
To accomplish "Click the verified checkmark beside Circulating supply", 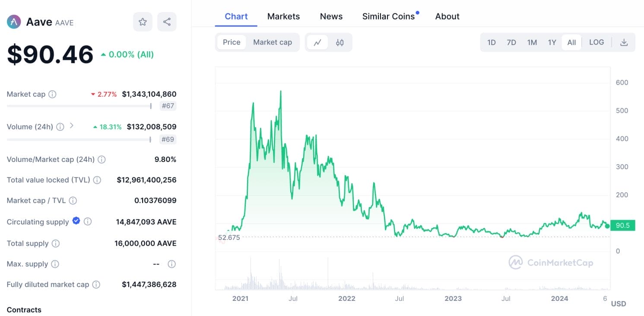I will [76, 221].
